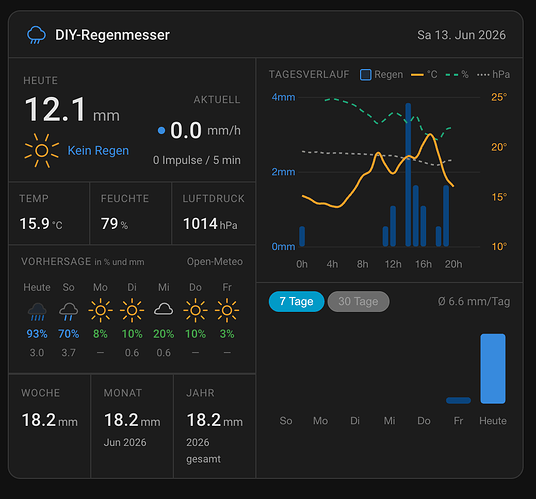Image resolution: width=536 pixels, height=499 pixels.
Task: Switch to the 30 Tage view
Action: [x=358, y=301]
